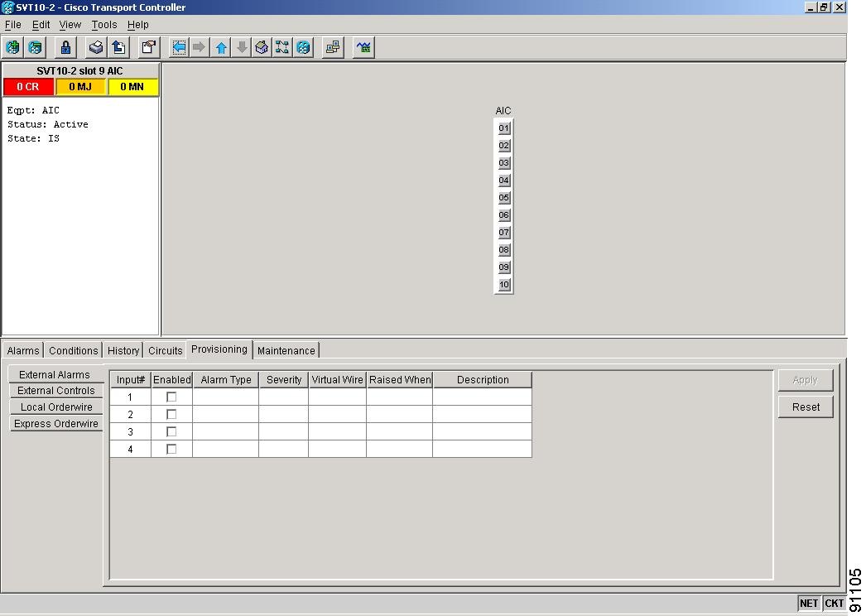Click the CTC application icon in title bar

coord(7,7)
